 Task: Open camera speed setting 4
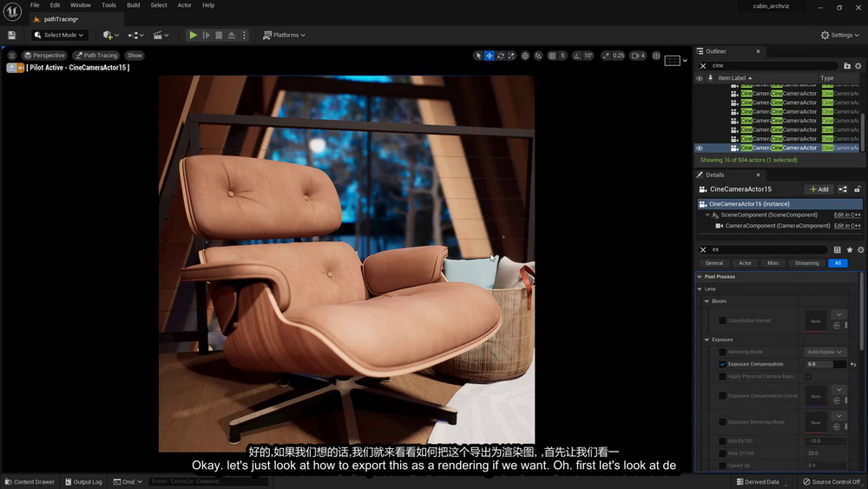point(638,56)
